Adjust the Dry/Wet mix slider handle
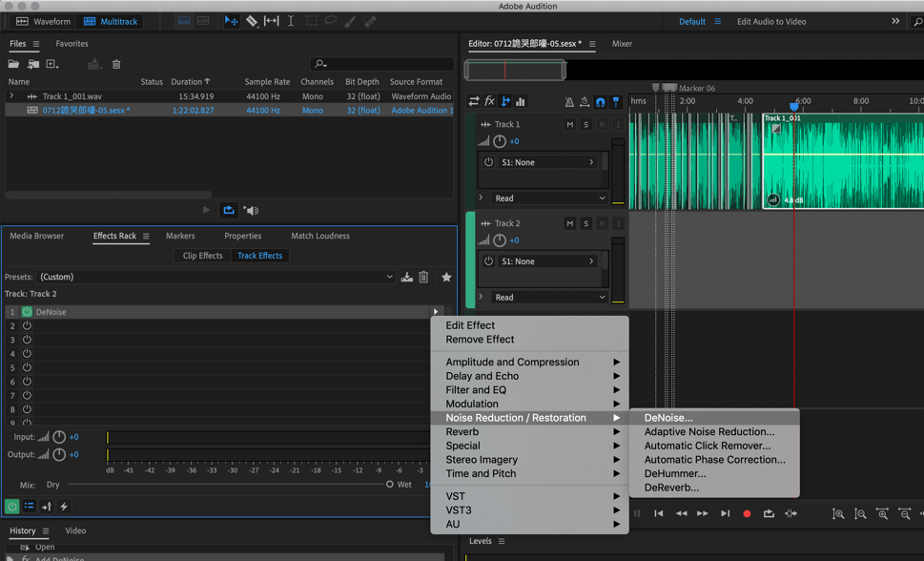Screen dimensions: 924x561 [x=389, y=485]
